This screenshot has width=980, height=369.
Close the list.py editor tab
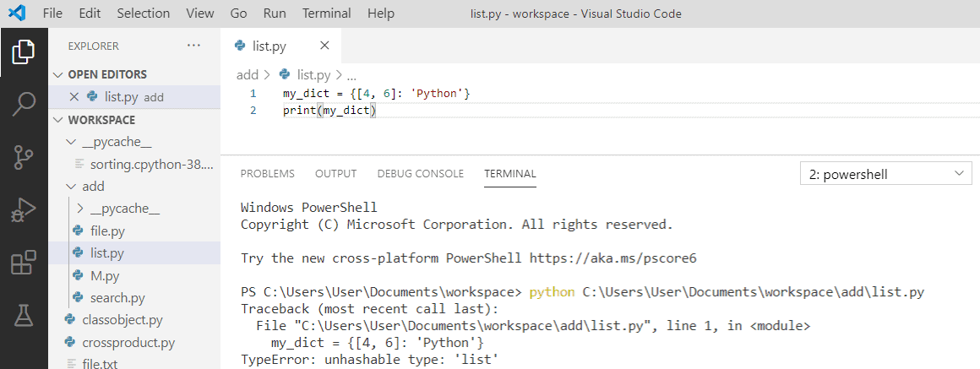pyautogui.click(x=324, y=46)
